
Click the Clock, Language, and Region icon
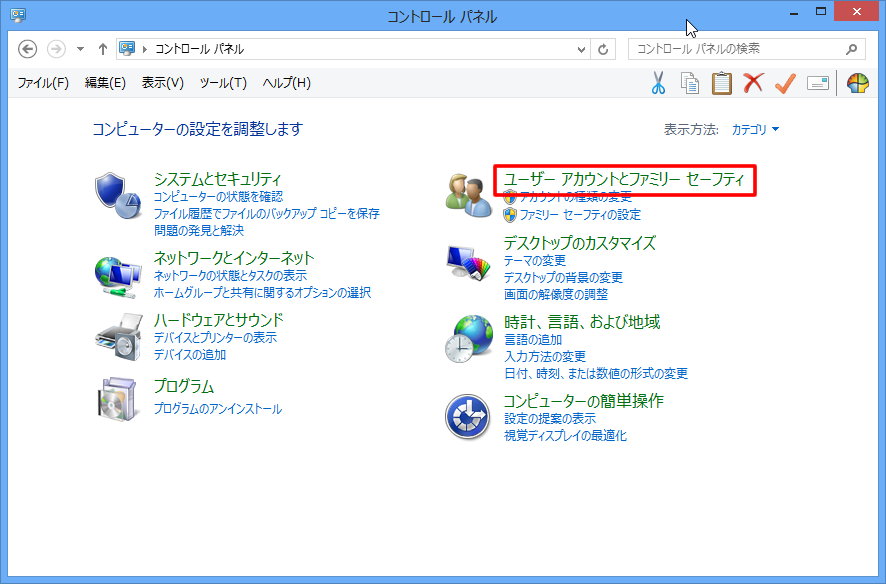[468, 339]
